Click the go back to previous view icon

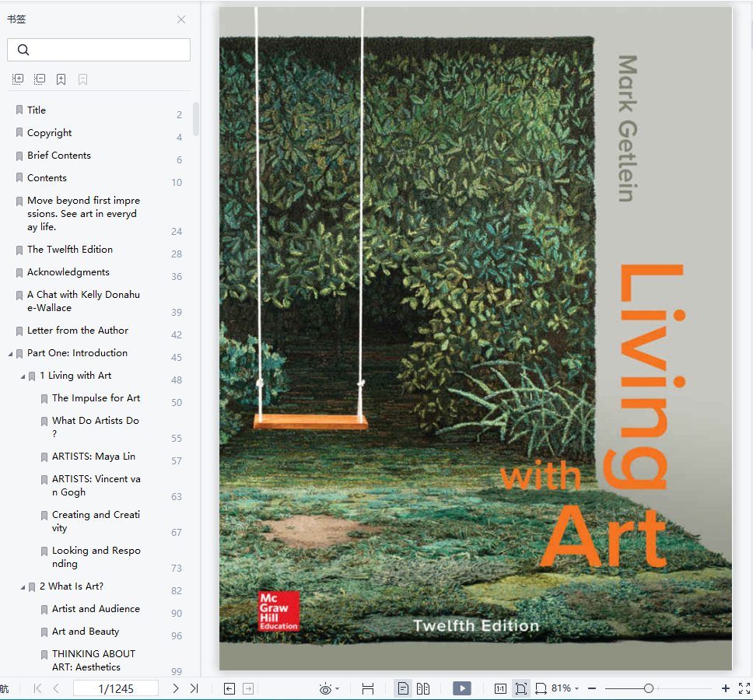(x=229, y=689)
